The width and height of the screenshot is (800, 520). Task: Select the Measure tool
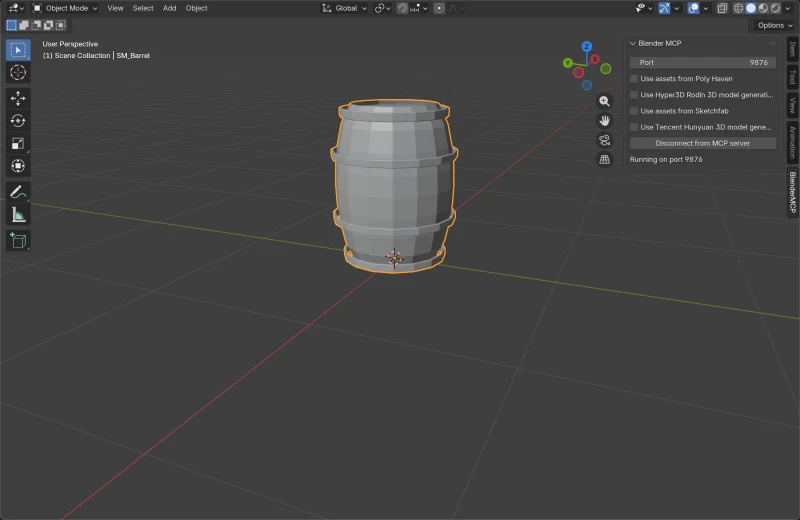[18, 215]
